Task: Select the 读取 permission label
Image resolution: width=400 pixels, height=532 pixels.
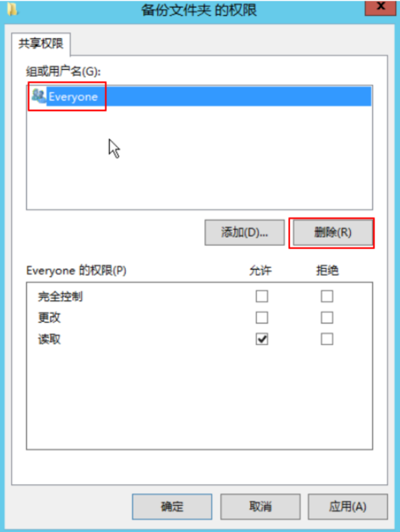Action: (x=49, y=339)
